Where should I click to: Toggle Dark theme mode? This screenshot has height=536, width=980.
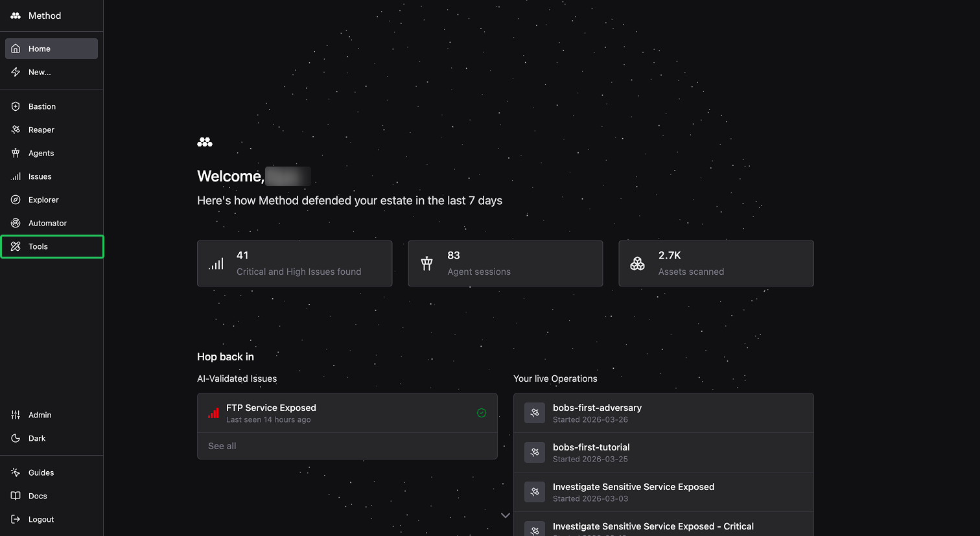coord(36,438)
